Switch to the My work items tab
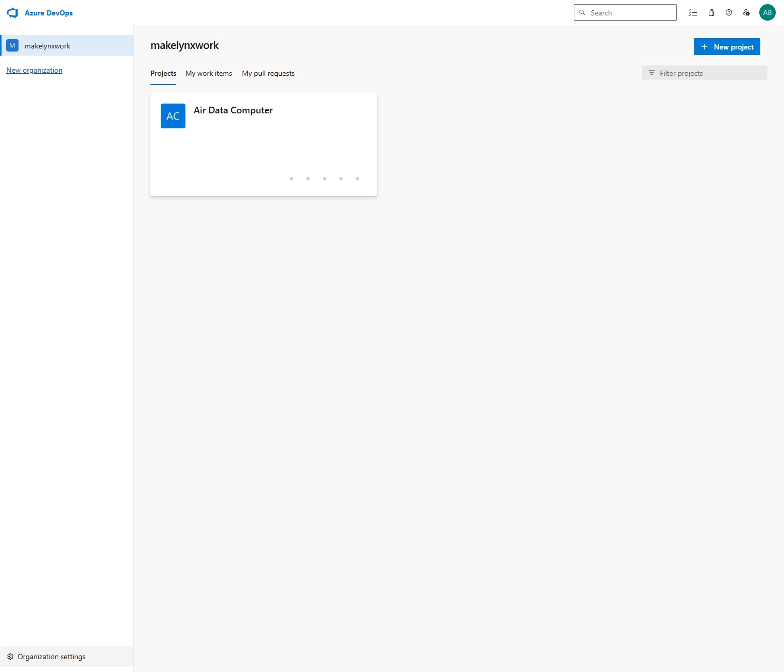Screen dimensions: 784x672 pos(209,73)
